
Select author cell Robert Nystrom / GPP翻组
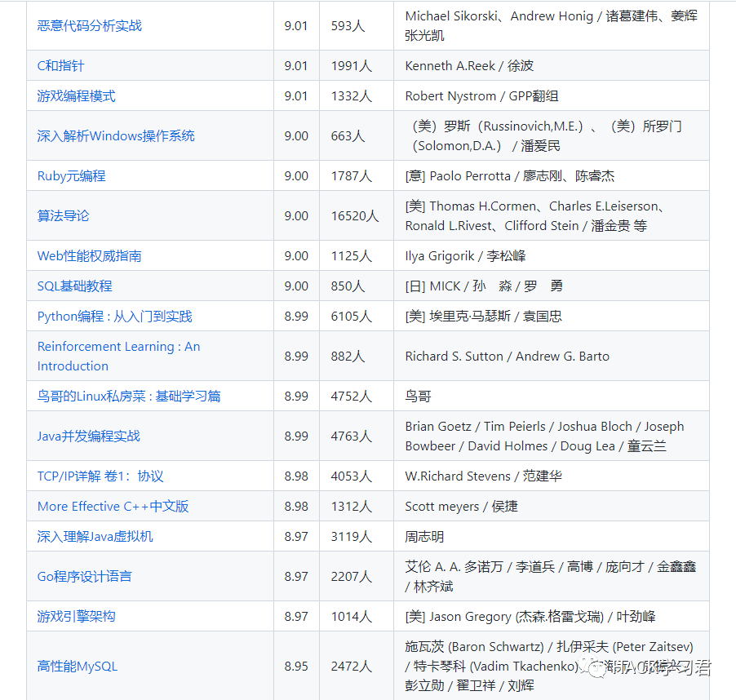click(552, 95)
